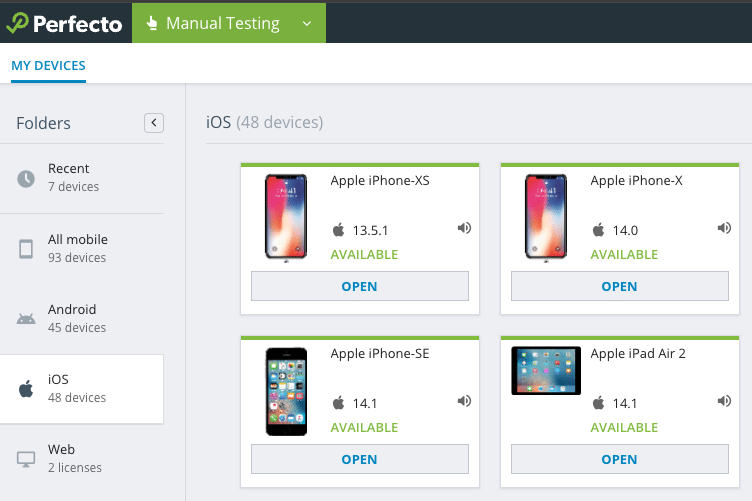
Task: Click the speaker icon on iPad Air 2
Action: click(724, 402)
